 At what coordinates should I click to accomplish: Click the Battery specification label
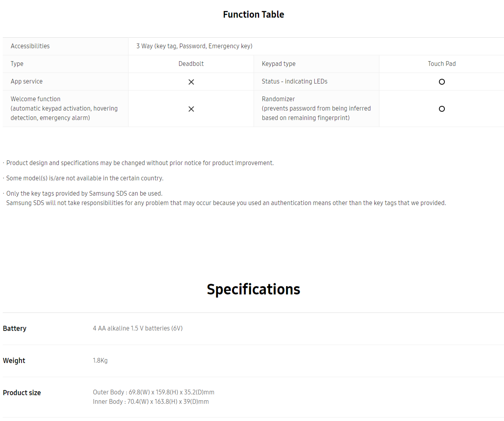point(15,328)
